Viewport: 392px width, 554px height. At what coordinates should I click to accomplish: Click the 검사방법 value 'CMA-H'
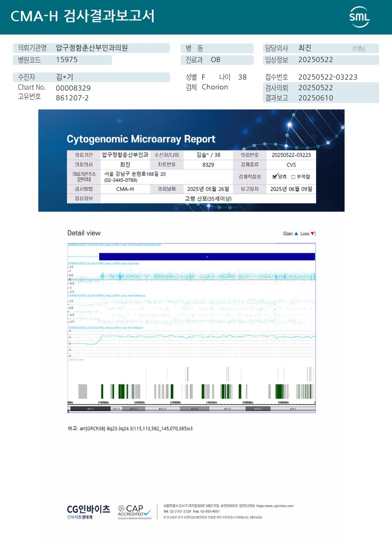[125, 189]
